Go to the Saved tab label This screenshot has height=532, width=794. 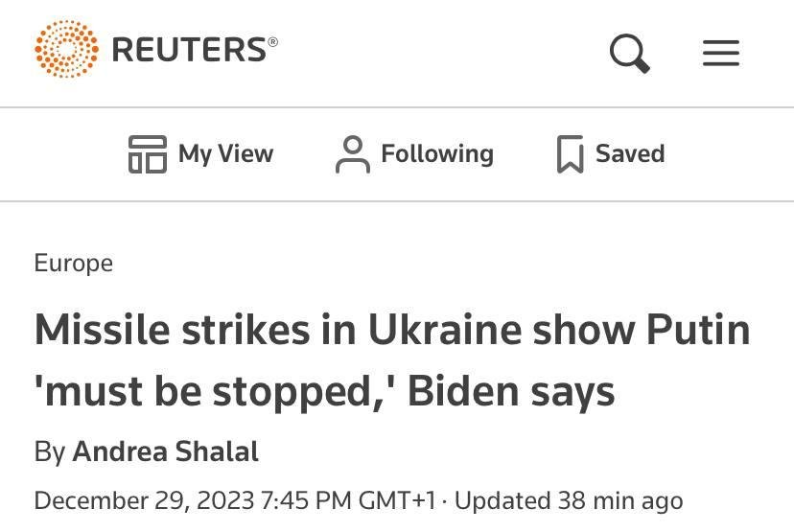coord(629,153)
